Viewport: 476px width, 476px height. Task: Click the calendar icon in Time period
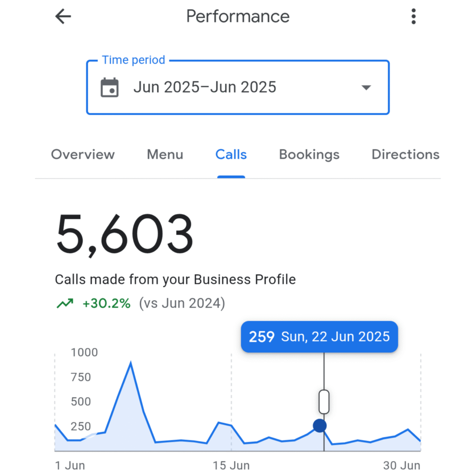(x=110, y=87)
